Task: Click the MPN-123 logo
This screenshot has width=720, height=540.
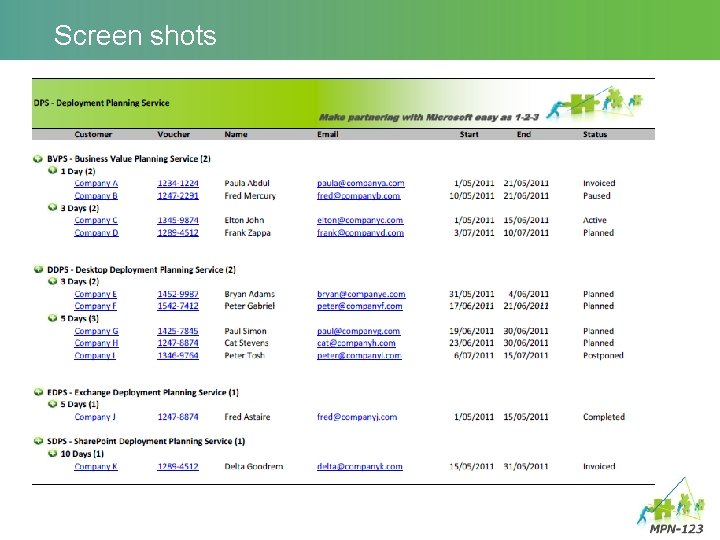Action: [671, 507]
